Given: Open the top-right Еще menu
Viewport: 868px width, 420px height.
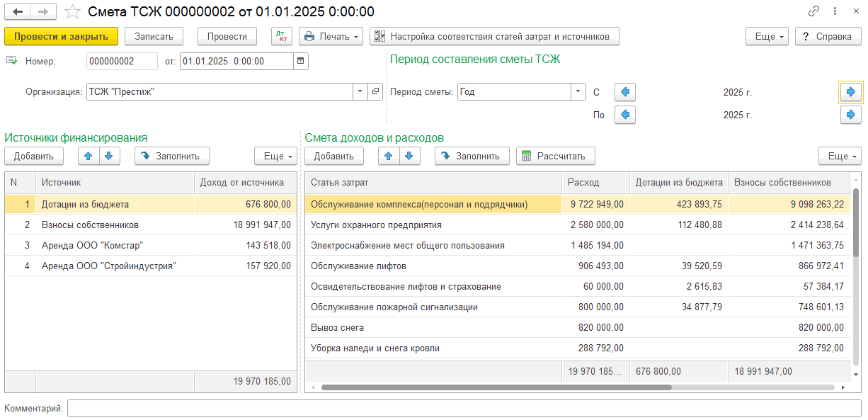Looking at the screenshot, I should [x=767, y=36].
